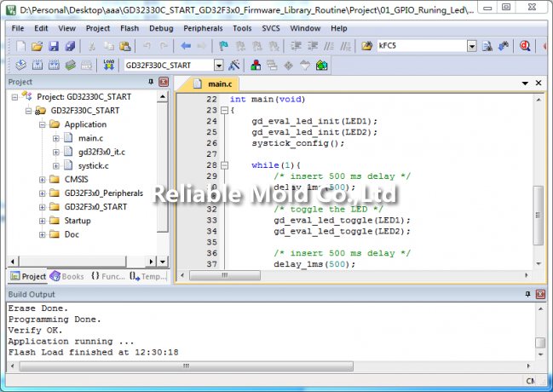553x392 pixels.
Task: Click the Download to flash (LOAD) icon
Action: tap(108, 65)
